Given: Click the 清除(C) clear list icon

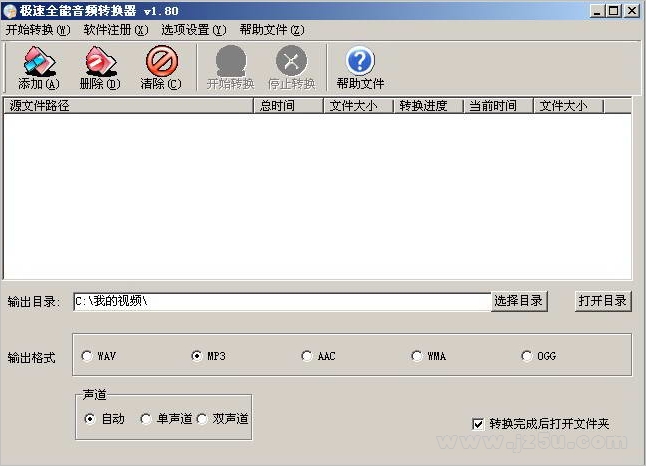Looking at the screenshot, I should 162,61.
